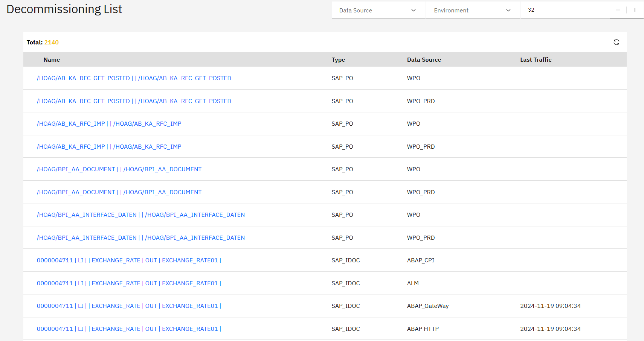Image resolution: width=644 pixels, height=341 pixels.
Task: Click the Type column header
Action: tap(338, 60)
